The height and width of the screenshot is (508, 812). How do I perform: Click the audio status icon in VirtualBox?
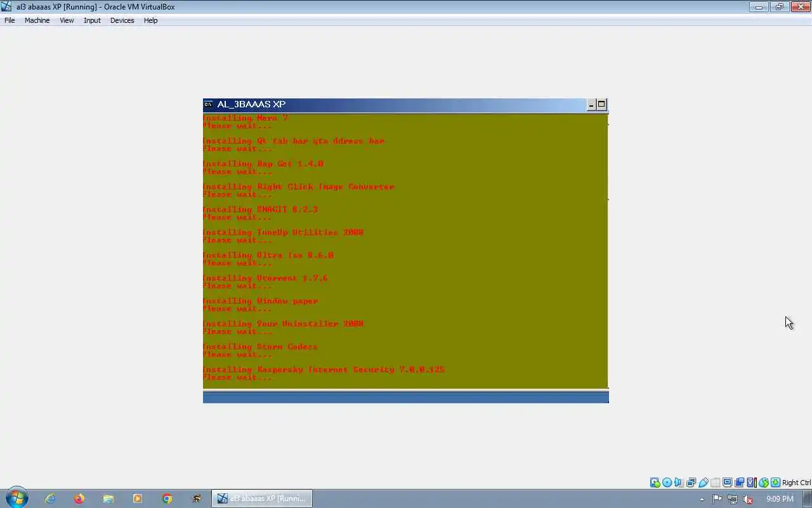coord(679,483)
